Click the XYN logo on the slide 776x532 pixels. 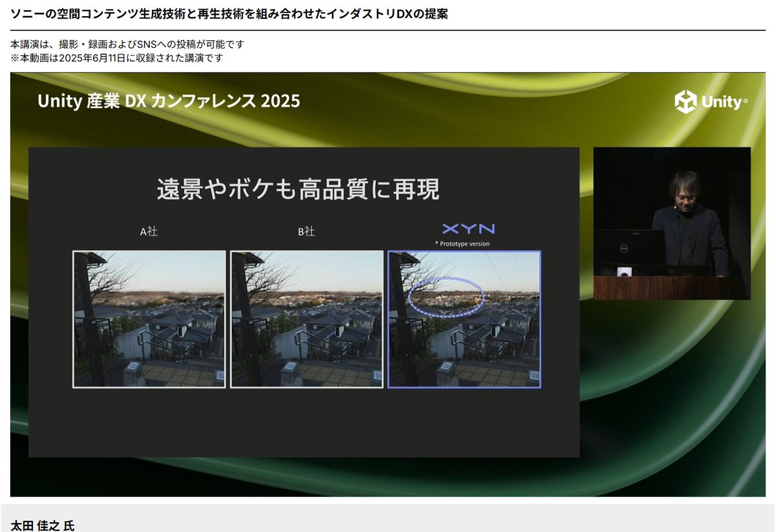(469, 229)
